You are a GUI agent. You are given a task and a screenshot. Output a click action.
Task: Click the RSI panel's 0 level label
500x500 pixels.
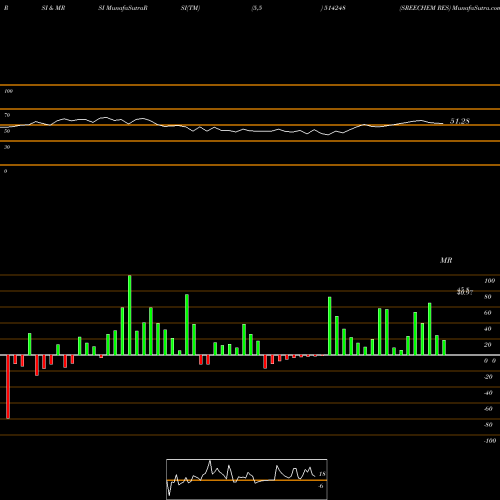[5, 171]
